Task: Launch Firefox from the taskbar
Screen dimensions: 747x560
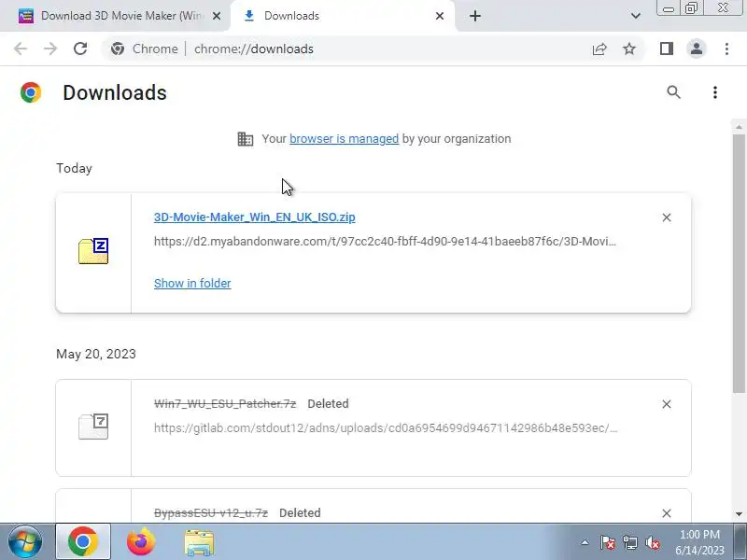Action: coord(141,542)
